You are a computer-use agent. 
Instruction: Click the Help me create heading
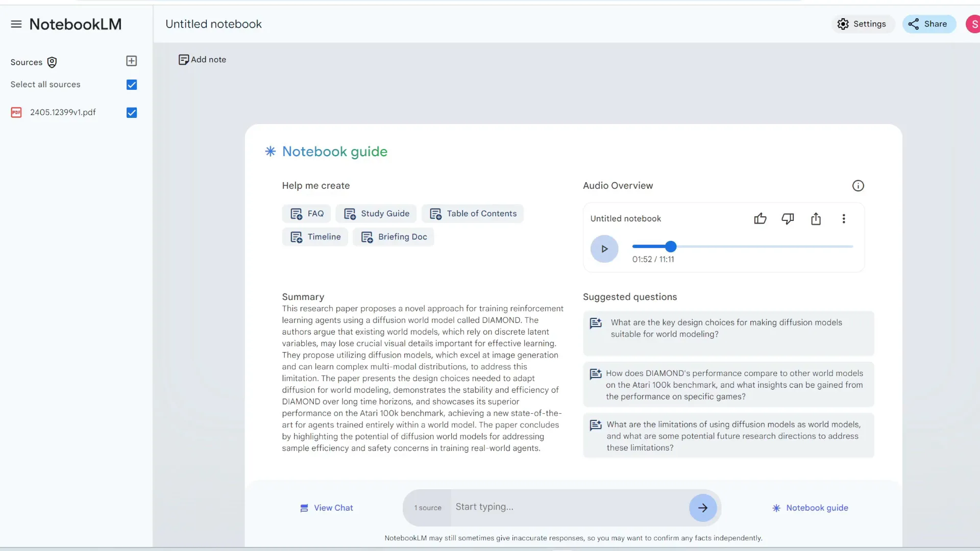(x=316, y=186)
